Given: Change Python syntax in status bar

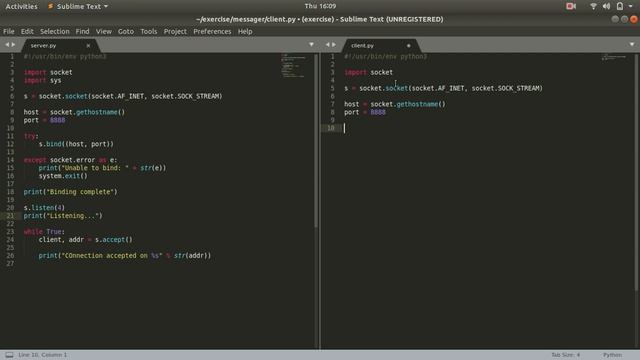Looking at the screenshot, I should pyautogui.click(x=612, y=355).
